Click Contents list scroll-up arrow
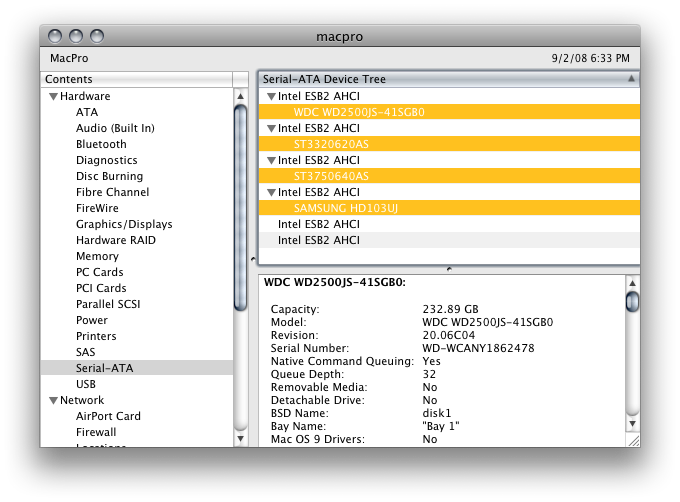Viewport: 680px width, 502px height. [240, 96]
